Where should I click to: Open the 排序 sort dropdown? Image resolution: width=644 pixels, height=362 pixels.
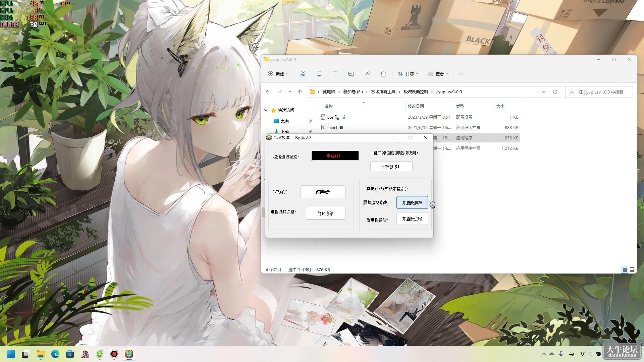408,74
